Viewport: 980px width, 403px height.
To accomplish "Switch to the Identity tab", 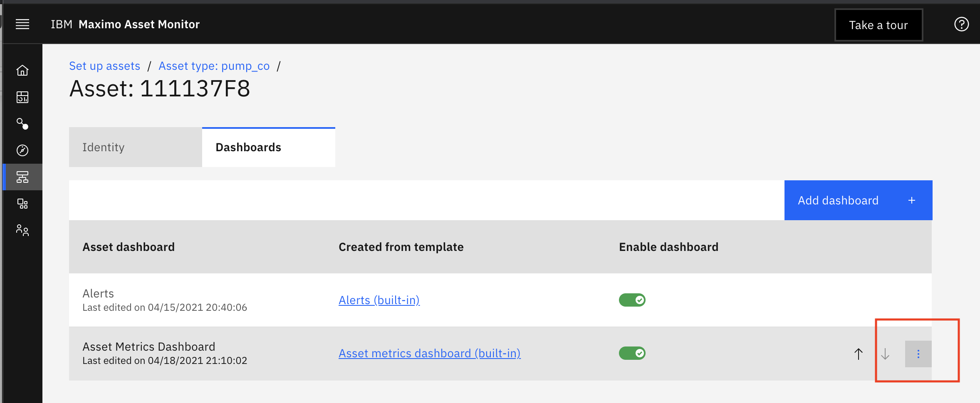I will click(x=136, y=147).
